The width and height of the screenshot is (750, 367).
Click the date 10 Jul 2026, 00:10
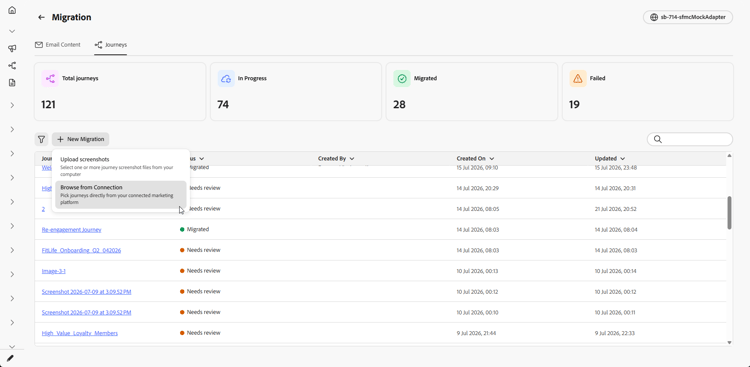477,312
